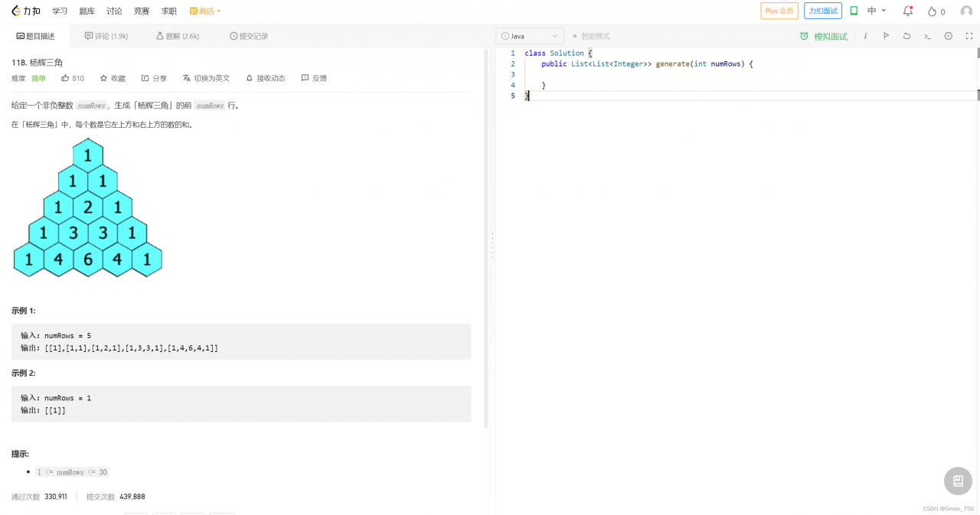
Task: Click the floating notes icon button
Action: 957,481
